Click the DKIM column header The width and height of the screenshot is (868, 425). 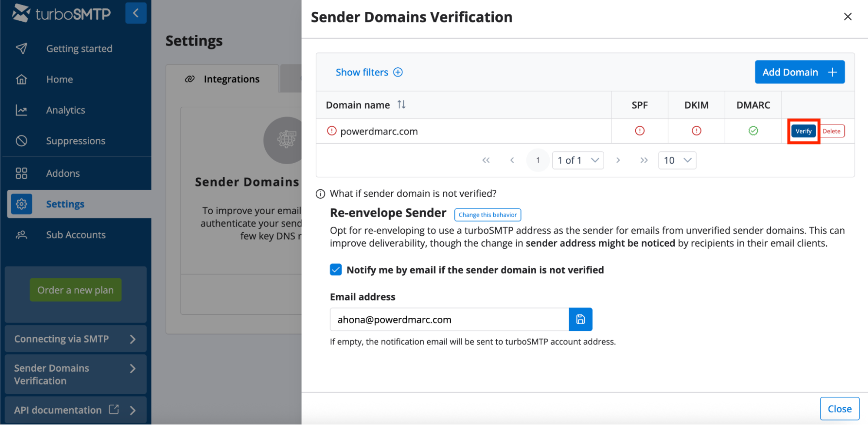click(x=696, y=105)
